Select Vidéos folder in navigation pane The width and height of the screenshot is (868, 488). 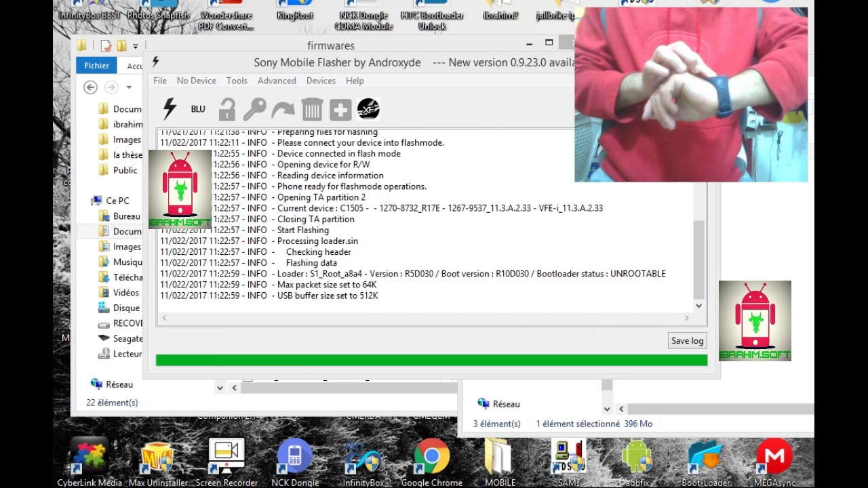119,293
